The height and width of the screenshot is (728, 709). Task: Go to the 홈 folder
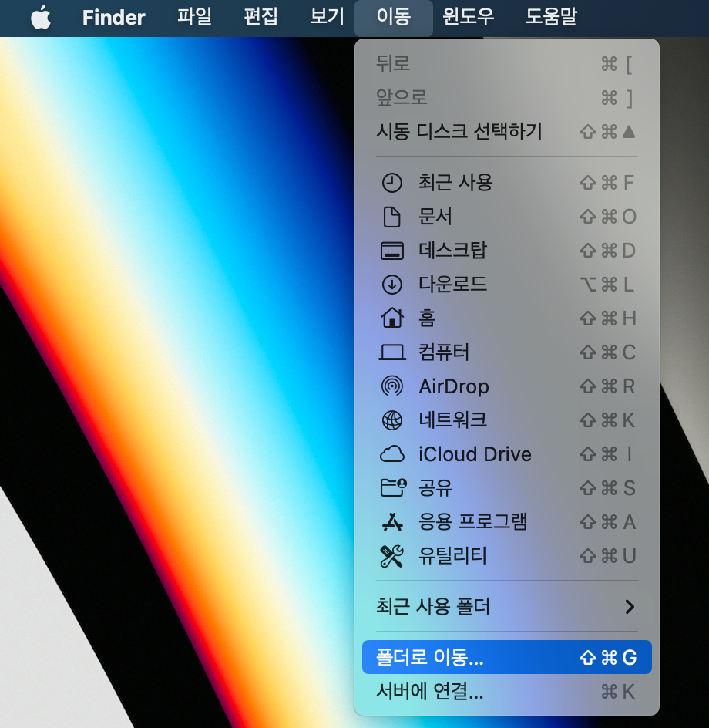[x=506, y=318]
